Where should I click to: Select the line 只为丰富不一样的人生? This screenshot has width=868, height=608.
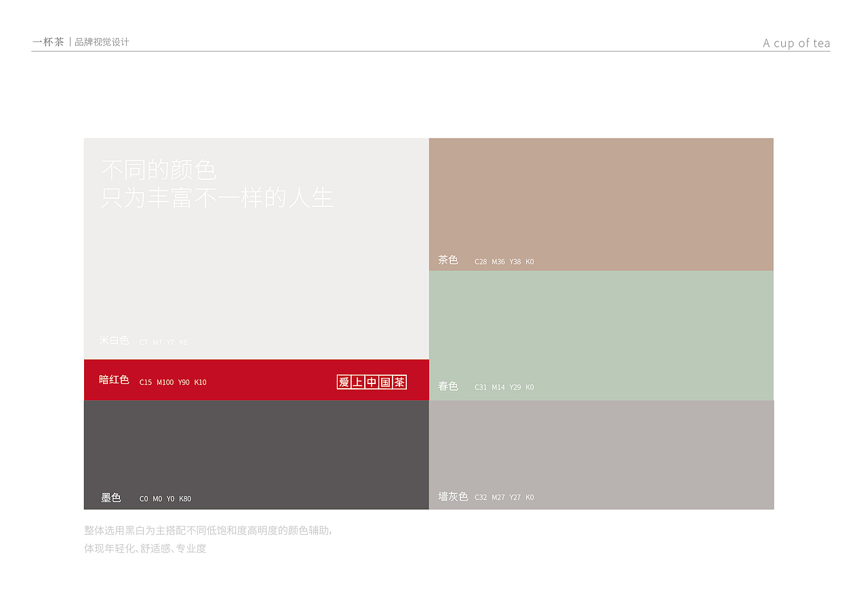[217, 197]
